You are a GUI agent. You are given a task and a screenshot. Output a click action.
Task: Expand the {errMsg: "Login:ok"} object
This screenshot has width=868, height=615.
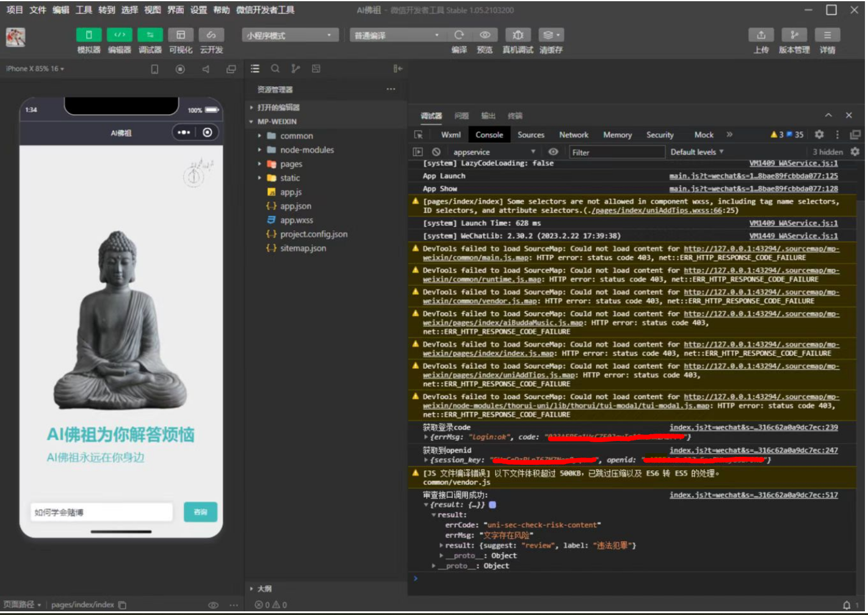[426, 437]
